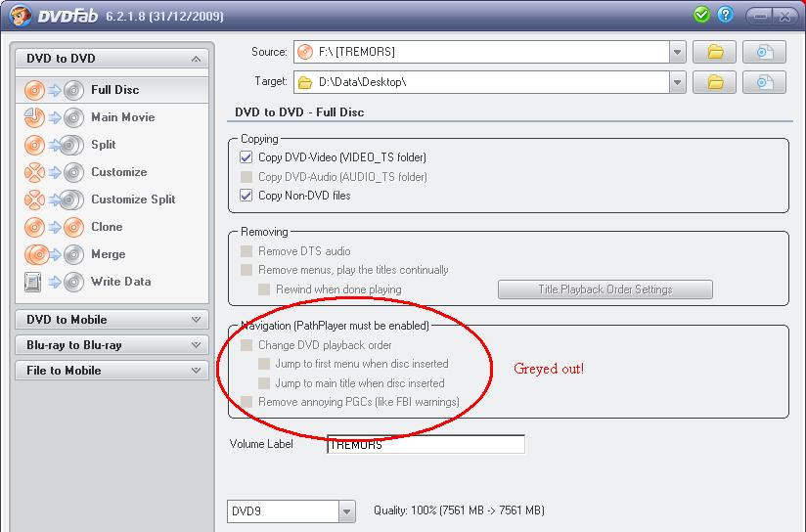Expand the DVD to Mobile section
806x532 pixels.
tap(196, 319)
